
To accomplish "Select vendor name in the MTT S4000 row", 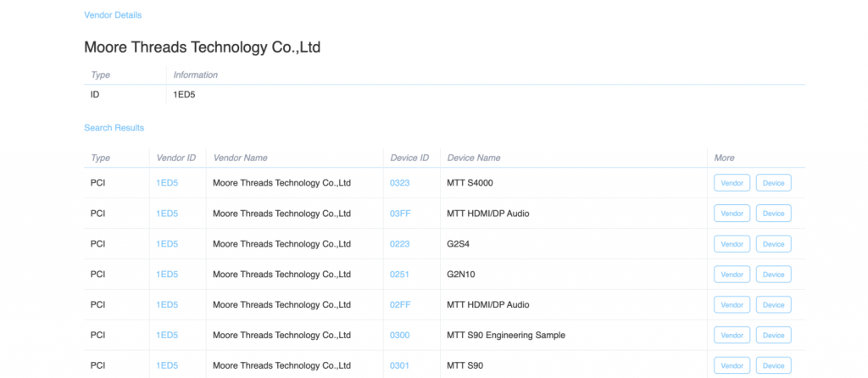I will [282, 182].
